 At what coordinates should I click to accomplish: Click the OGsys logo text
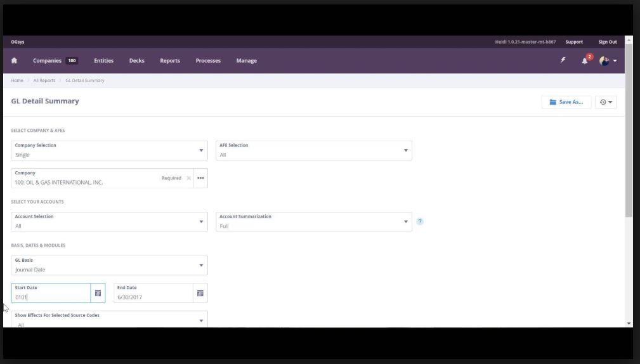[x=18, y=42]
